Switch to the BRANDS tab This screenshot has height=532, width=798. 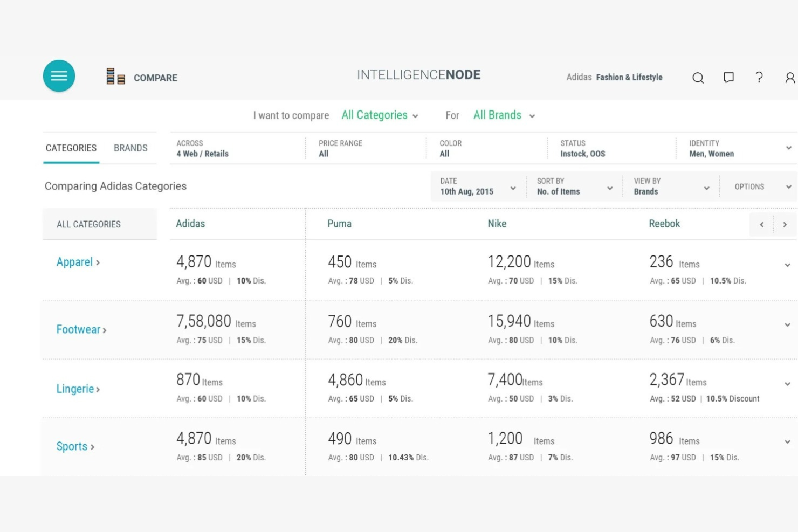(x=130, y=148)
